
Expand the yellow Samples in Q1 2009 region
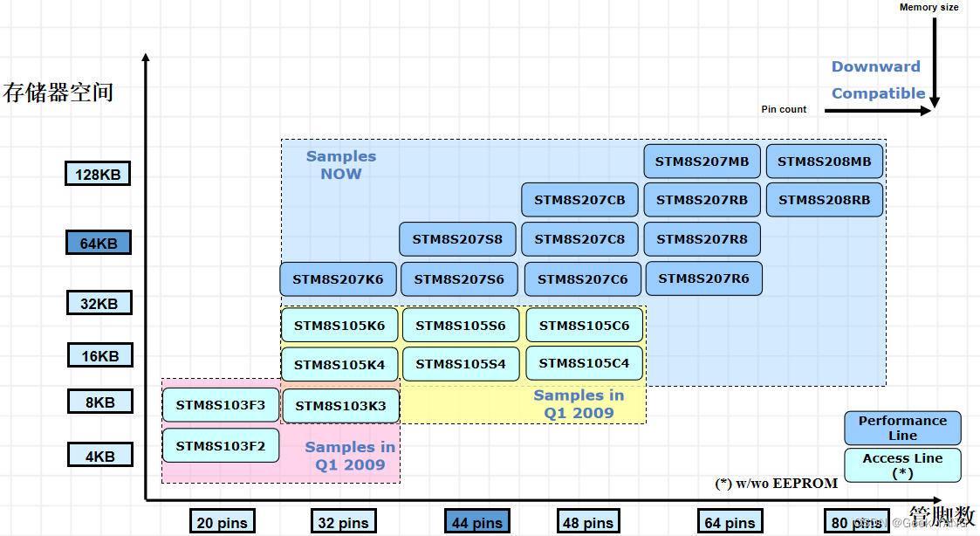point(579,403)
